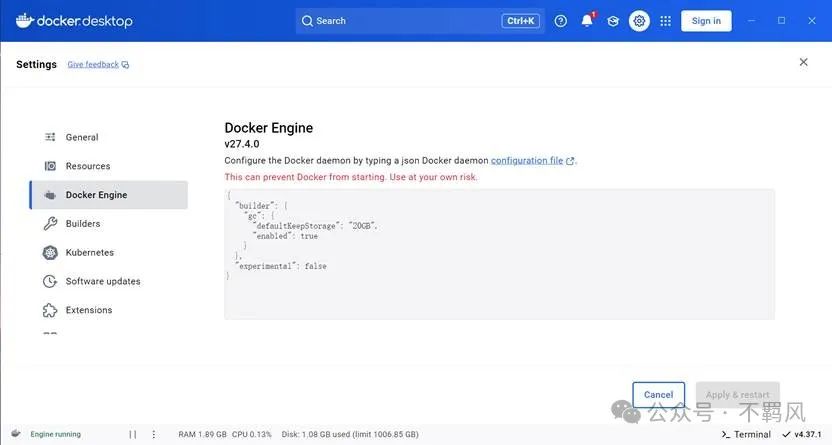Select Extensions in the settings sidebar
Viewport: 832px width, 445px height.
coord(109,310)
